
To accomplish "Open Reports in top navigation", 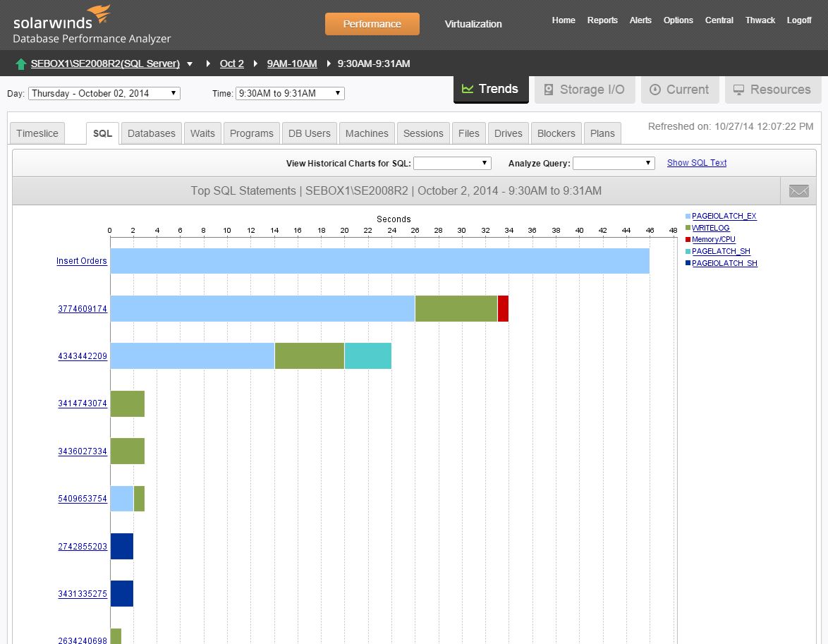I will tap(602, 20).
